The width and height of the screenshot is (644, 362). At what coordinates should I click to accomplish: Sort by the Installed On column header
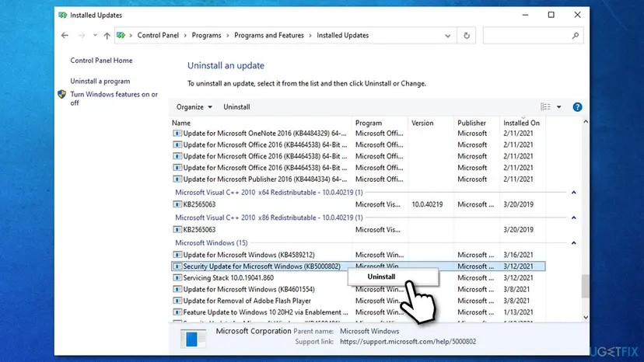click(522, 123)
